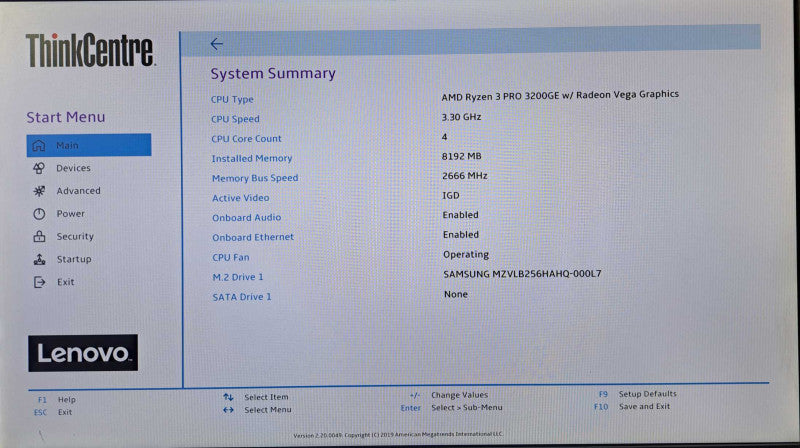Click the version copyright line at bottom

click(x=398, y=435)
